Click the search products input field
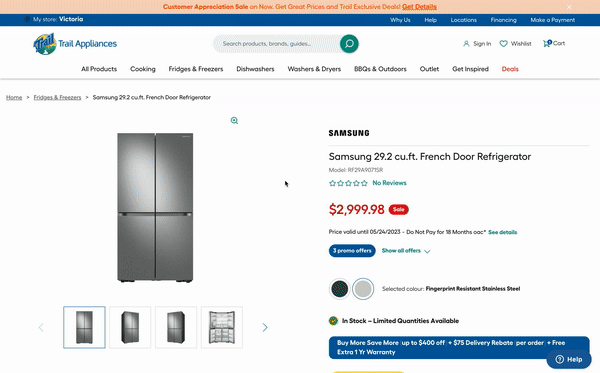 (x=276, y=44)
